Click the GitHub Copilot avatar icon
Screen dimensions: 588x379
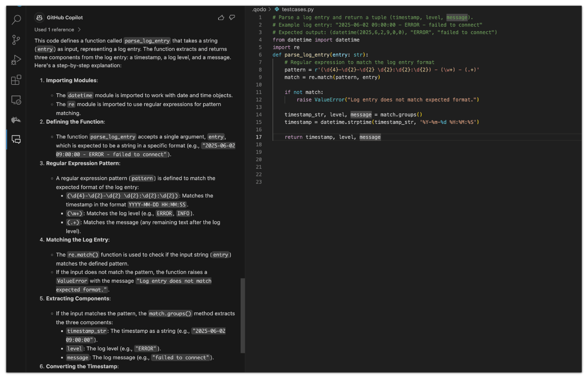point(39,18)
